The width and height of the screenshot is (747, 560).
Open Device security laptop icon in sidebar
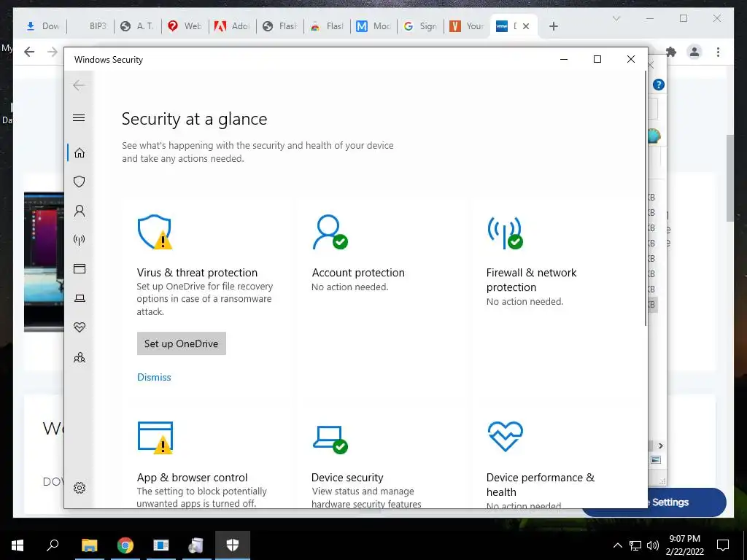coord(80,298)
